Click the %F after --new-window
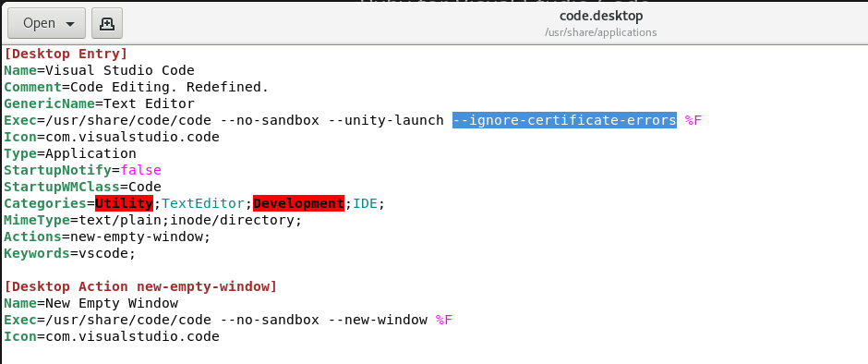This screenshot has width=868, height=364. point(444,320)
